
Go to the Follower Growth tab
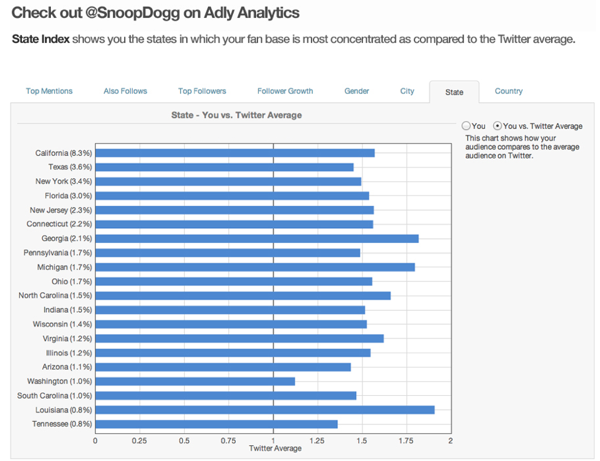point(285,91)
